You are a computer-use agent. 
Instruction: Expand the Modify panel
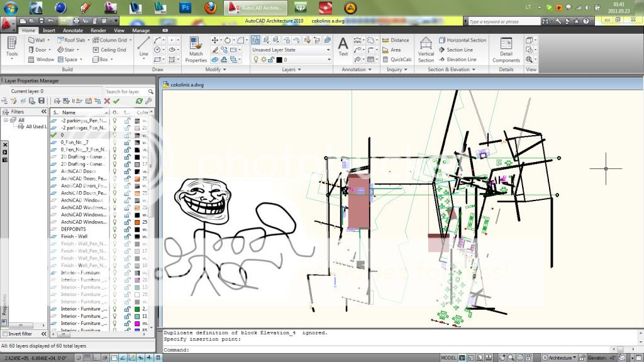click(x=216, y=69)
